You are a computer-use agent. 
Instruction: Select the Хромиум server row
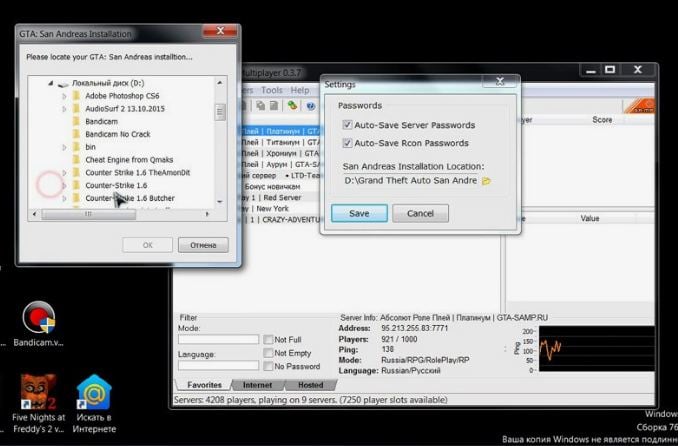(x=280, y=153)
